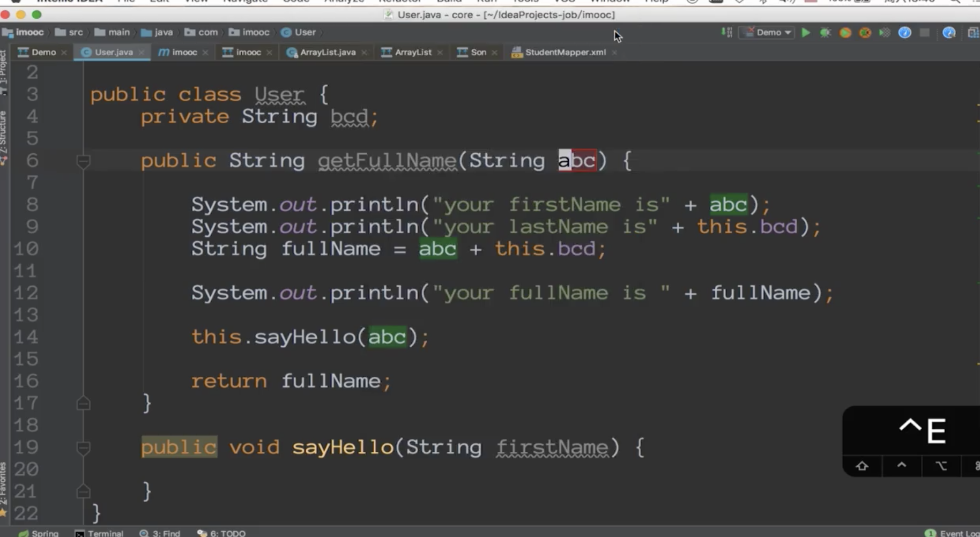Open the Project Structure icon at far right
This screenshot has width=980, height=537.
pyautogui.click(x=973, y=33)
